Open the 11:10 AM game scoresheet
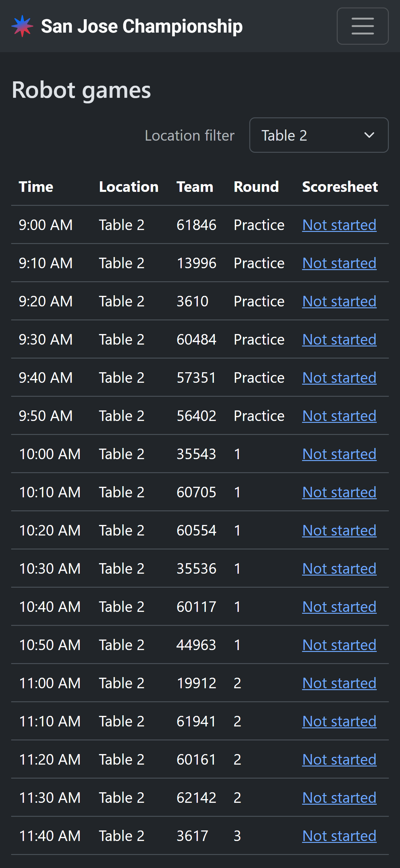Image resolution: width=400 pixels, height=868 pixels. pos(339,721)
